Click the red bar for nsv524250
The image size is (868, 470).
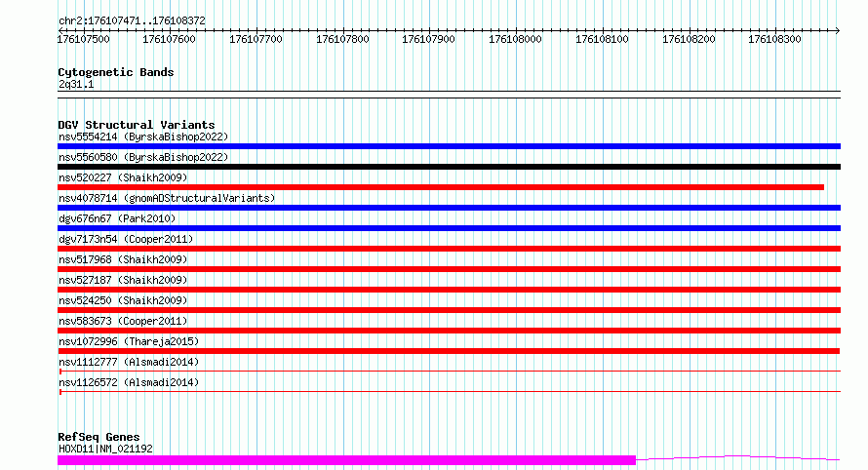coord(449,310)
